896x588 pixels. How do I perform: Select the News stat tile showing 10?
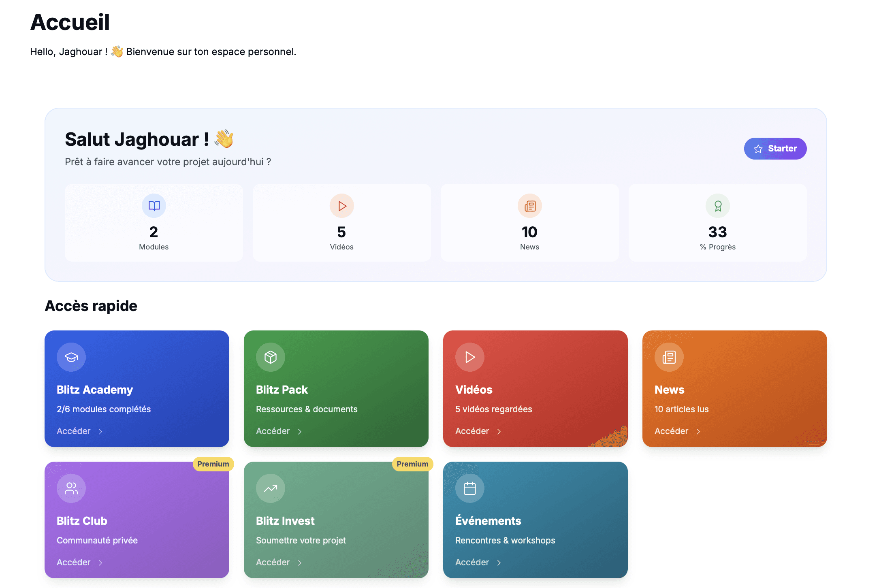point(529,223)
